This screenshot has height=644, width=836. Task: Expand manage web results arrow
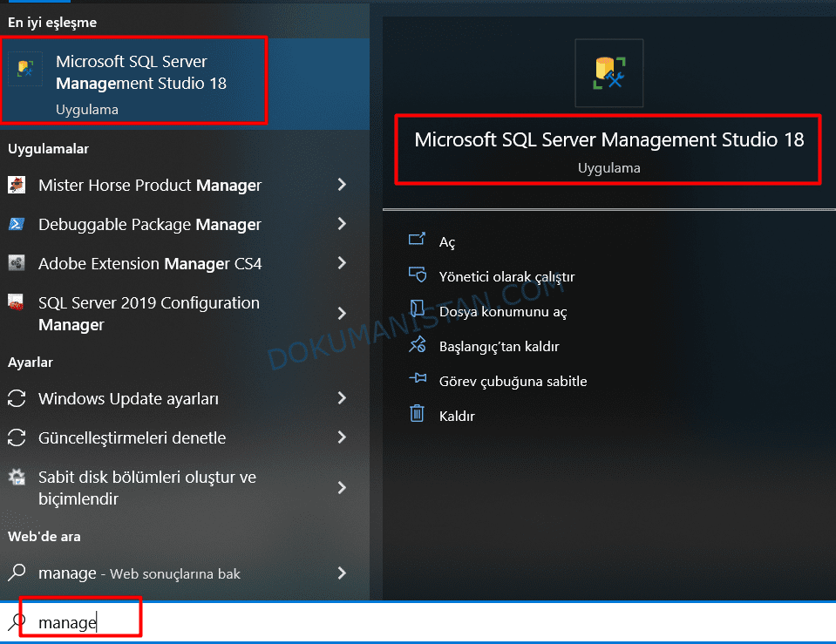tap(342, 573)
